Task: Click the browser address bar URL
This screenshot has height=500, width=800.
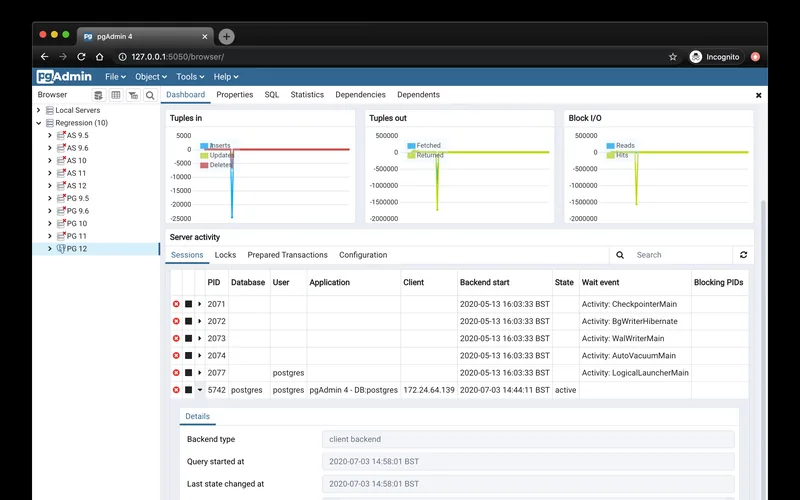Action: point(178,57)
